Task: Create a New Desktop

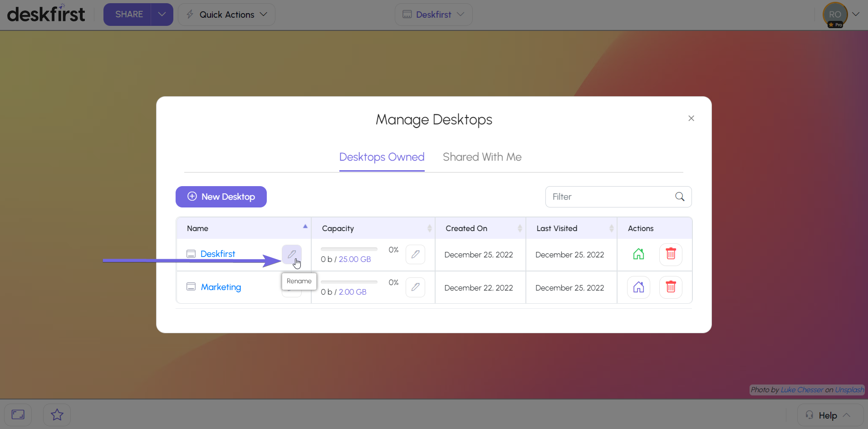Action: click(221, 197)
